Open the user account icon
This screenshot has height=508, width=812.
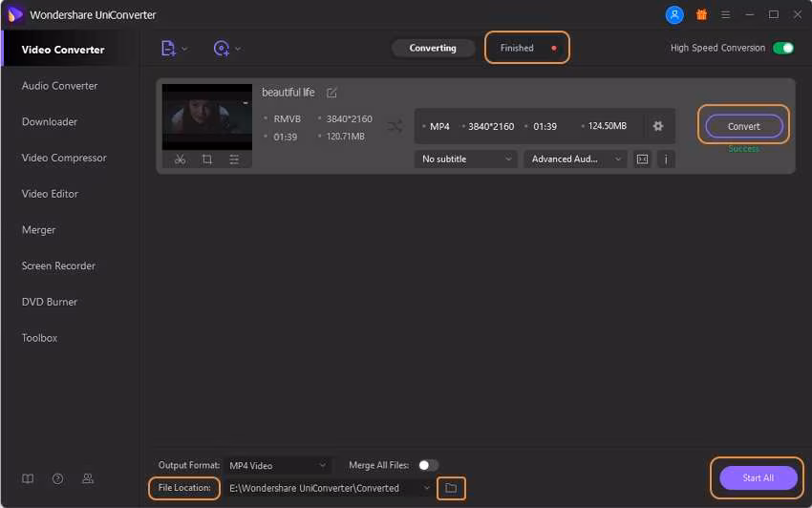click(674, 15)
